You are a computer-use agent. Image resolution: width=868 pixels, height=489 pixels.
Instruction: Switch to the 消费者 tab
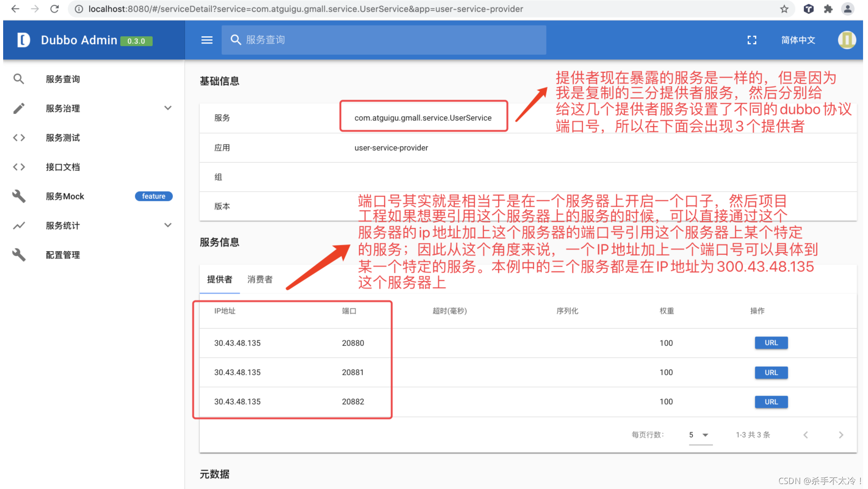click(x=260, y=279)
